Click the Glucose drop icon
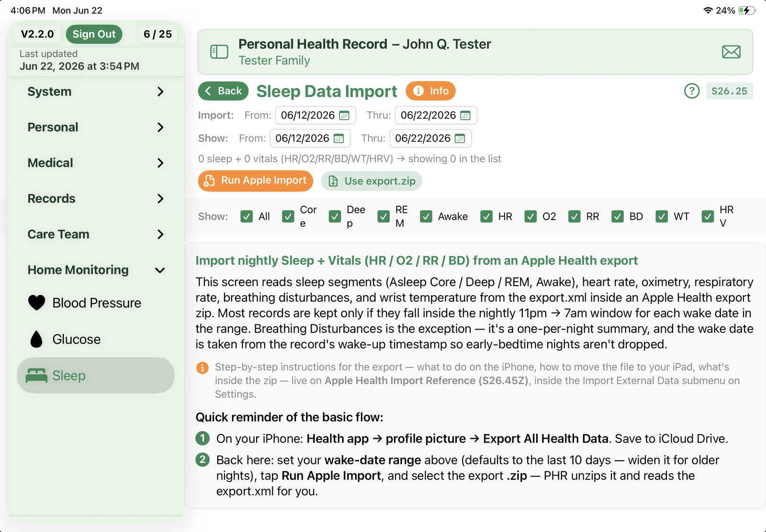The width and height of the screenshot is (766, 532). click(36, 339)
